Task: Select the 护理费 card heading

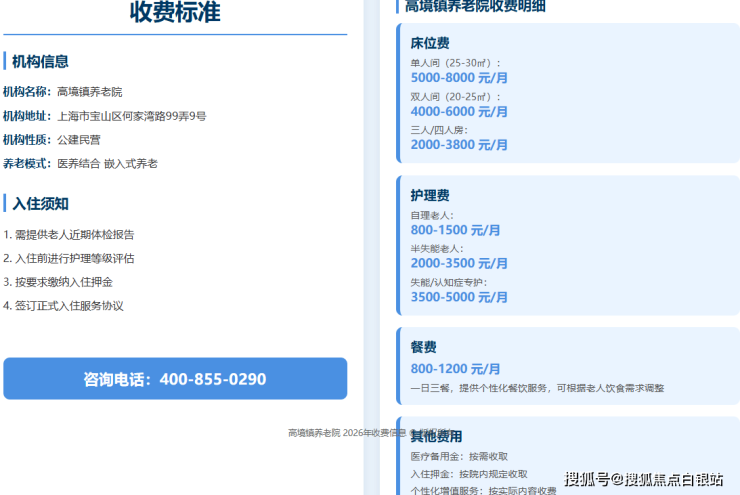Action: pyautogui.click(x=429, y=195)
